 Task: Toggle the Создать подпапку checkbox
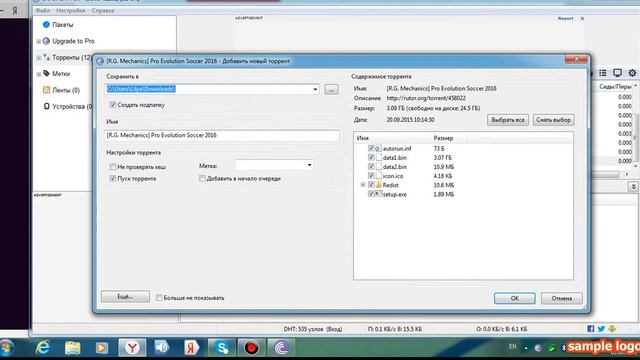[x=113, y=105]
